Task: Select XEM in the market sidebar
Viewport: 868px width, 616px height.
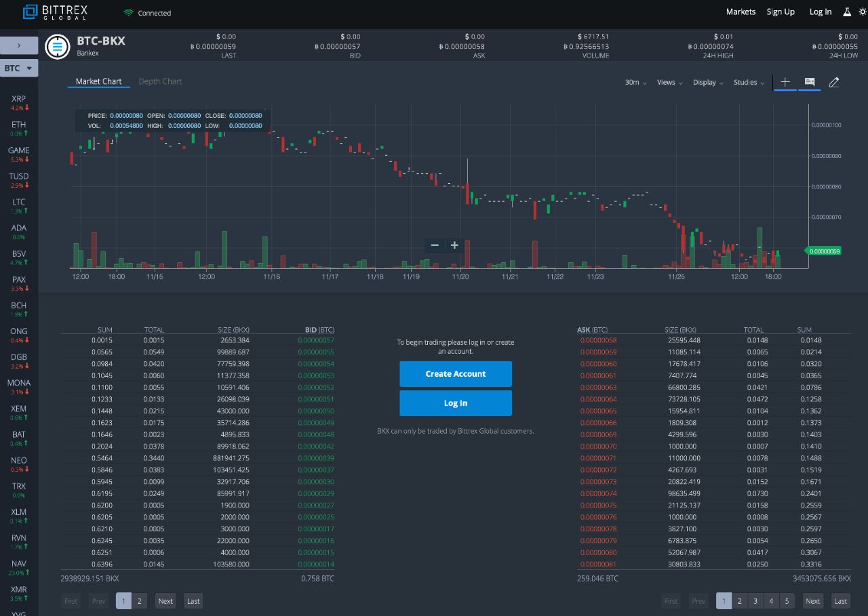Action: click(x=19, y=413)
